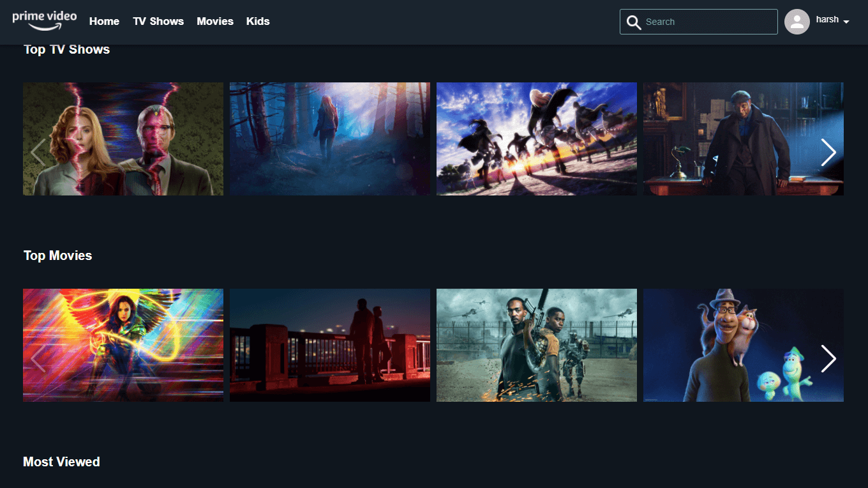Go to TV Shows section
This screenshot has width=868, height=488.
158,21
